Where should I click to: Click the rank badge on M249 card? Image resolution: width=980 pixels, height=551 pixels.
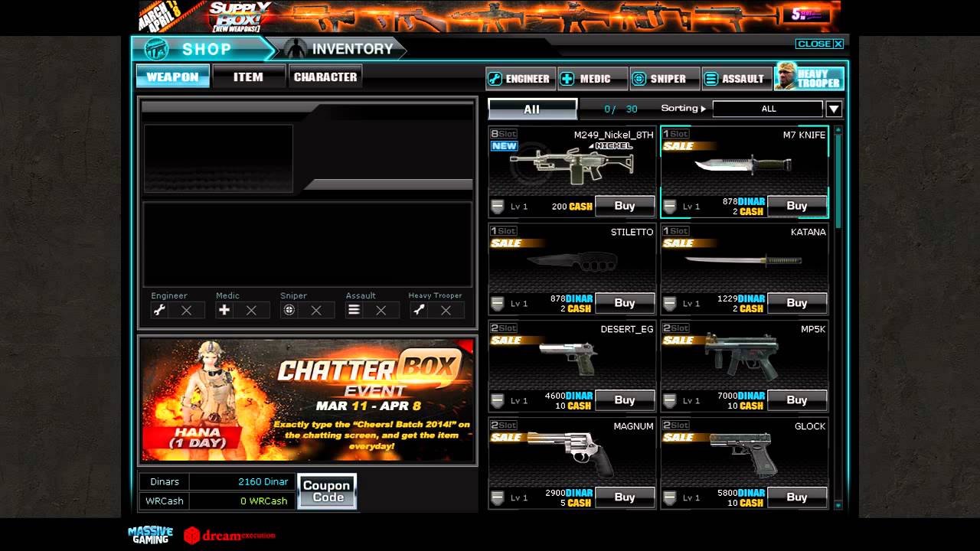[x=498, y=207]
